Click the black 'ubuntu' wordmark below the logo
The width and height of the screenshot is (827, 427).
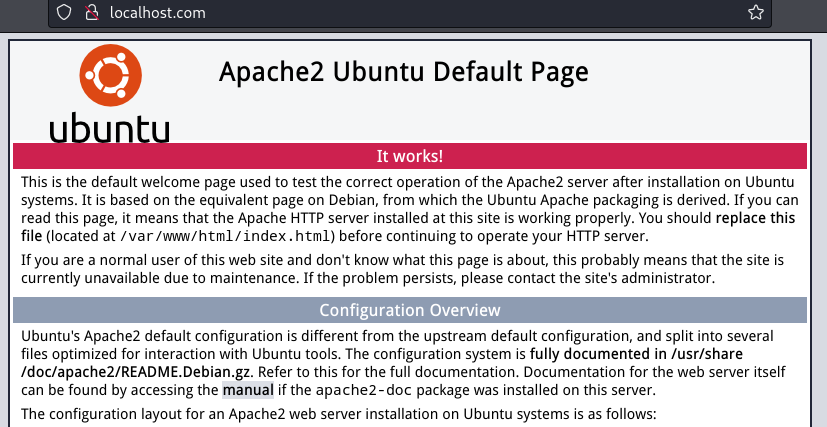(x=109, y=129)
